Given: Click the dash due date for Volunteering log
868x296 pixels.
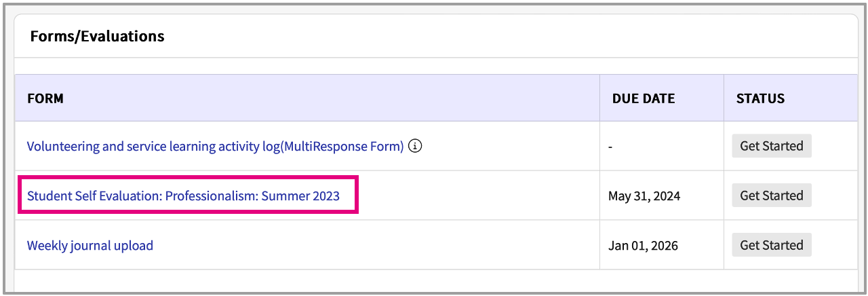Looking at the screenshot, I should pos(610,147).
